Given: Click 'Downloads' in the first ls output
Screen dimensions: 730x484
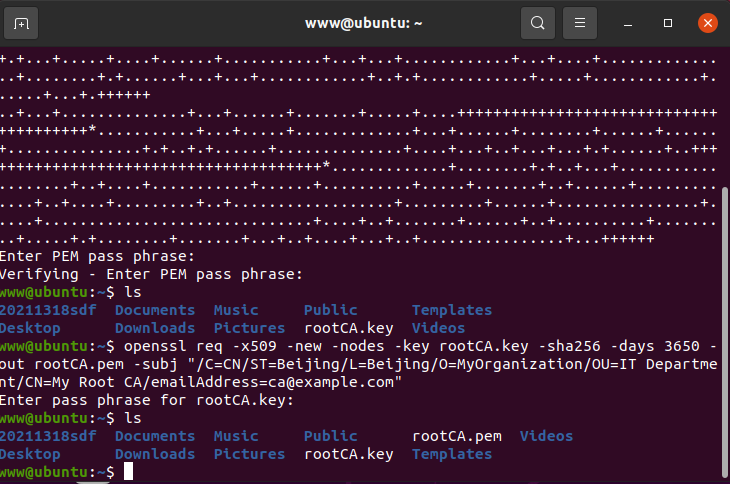Looking at the screenshot, I should [155, 328].
